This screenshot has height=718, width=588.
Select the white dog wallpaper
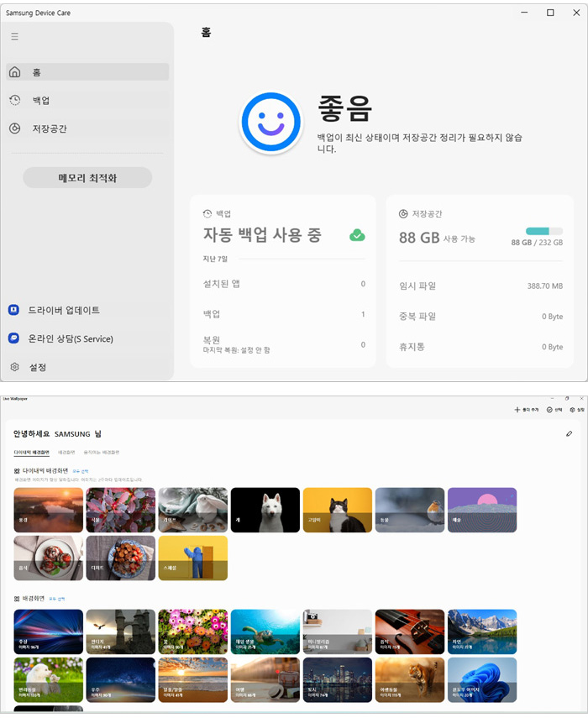(265, 510)
